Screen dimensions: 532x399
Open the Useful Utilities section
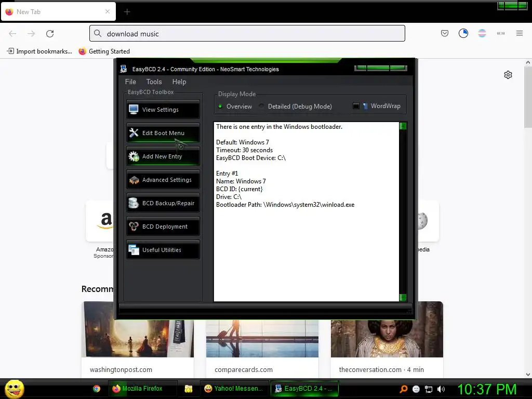(x=163, y=250)
